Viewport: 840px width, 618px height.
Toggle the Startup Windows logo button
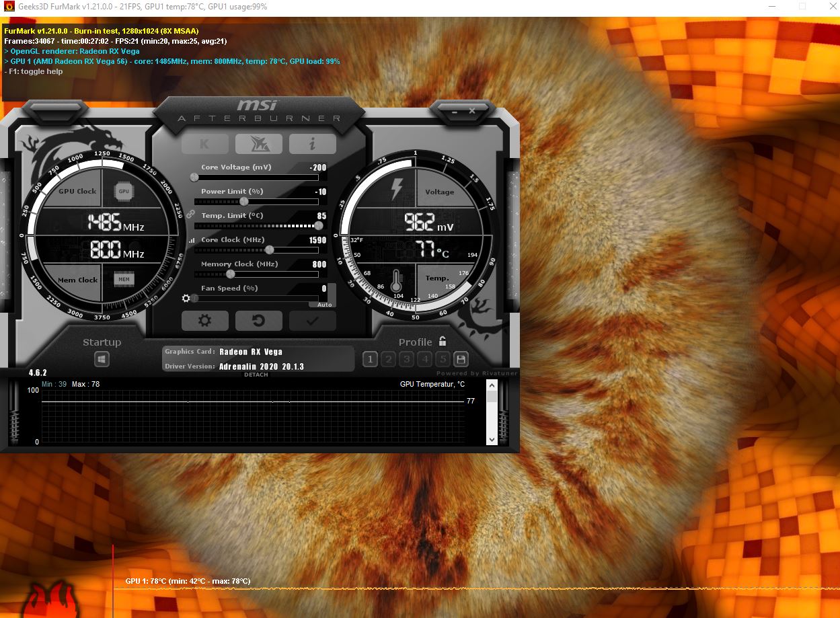click(102, 360)
